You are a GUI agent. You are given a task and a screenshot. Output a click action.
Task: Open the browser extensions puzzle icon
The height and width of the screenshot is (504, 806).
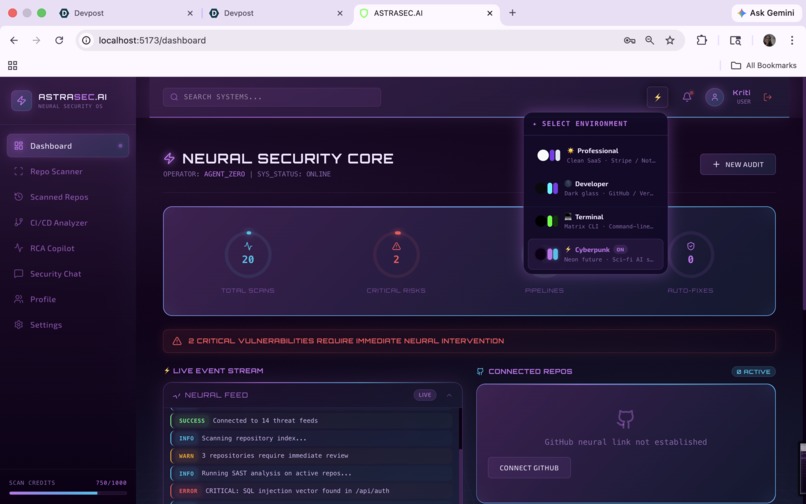click(702, 40)
